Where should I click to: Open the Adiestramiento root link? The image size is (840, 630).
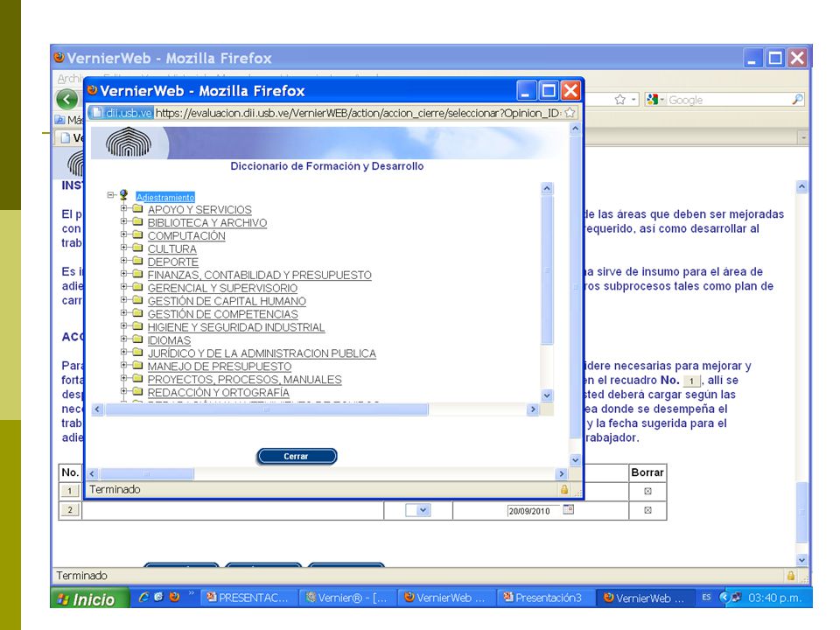[165, 197]
